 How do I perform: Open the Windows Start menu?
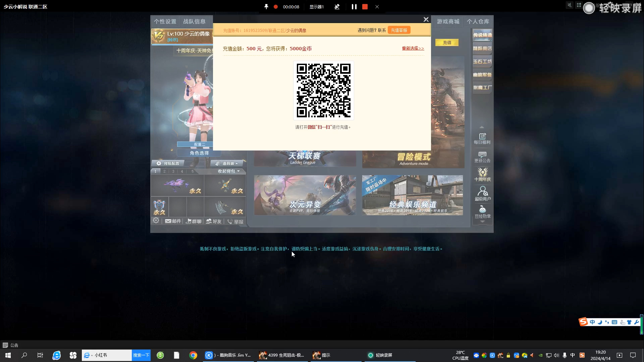(x=8, y=355)
